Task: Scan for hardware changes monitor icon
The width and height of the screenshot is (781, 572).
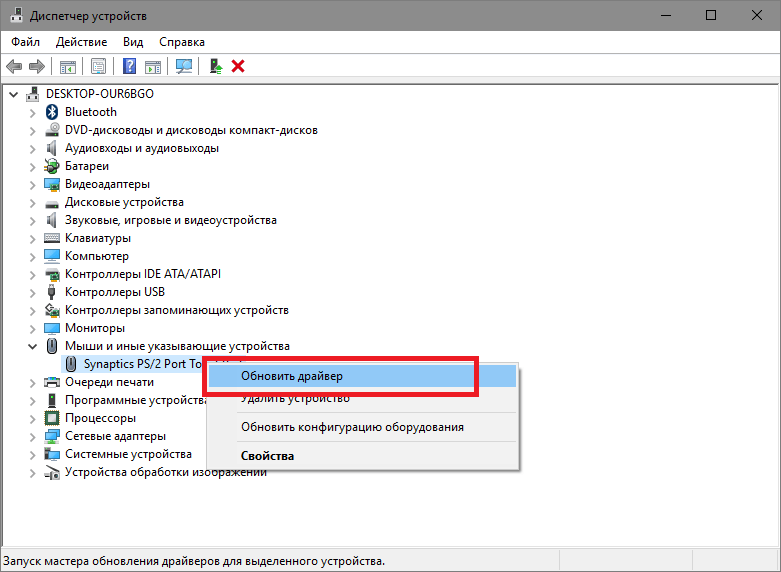Action: [x=184, y=66]
